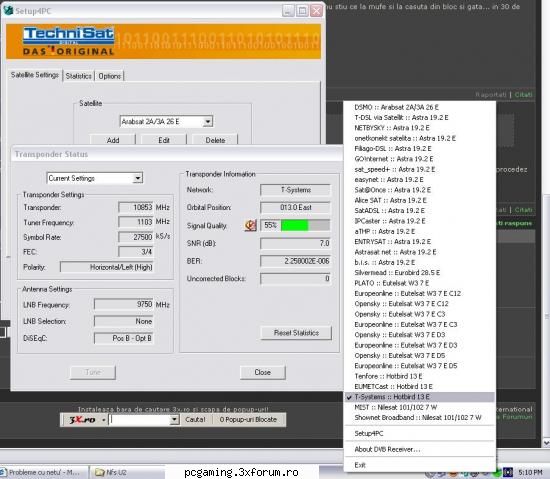The height and width of the screenshot is (479, 550).
Task: Click Close in Transponder Status dialog
Action: (x=263, y=372)
